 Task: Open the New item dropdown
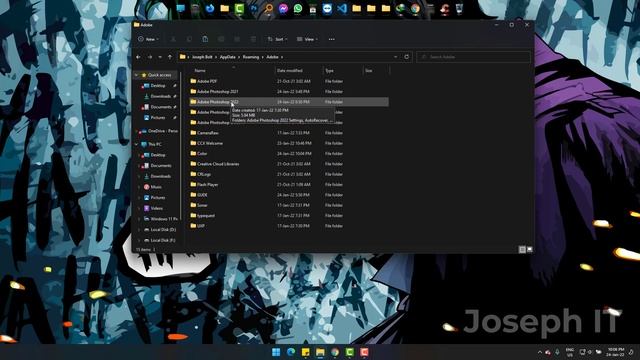coord(148,39)
